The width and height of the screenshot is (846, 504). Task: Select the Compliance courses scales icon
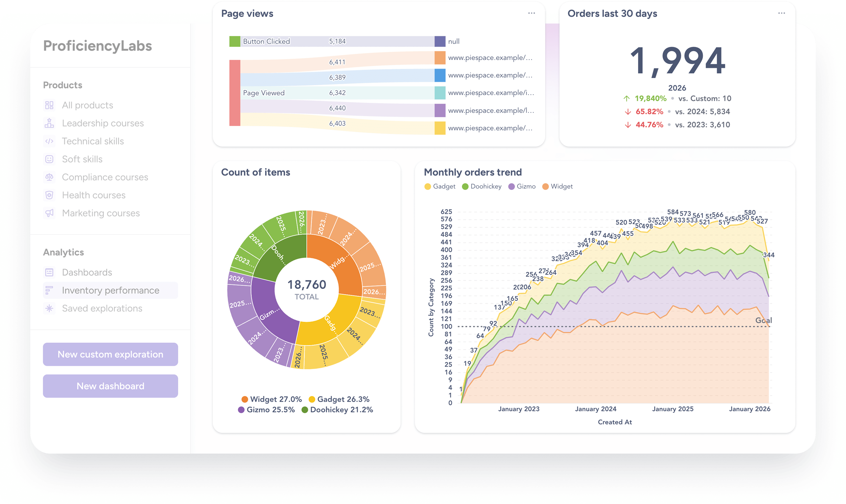pos(50,177)
